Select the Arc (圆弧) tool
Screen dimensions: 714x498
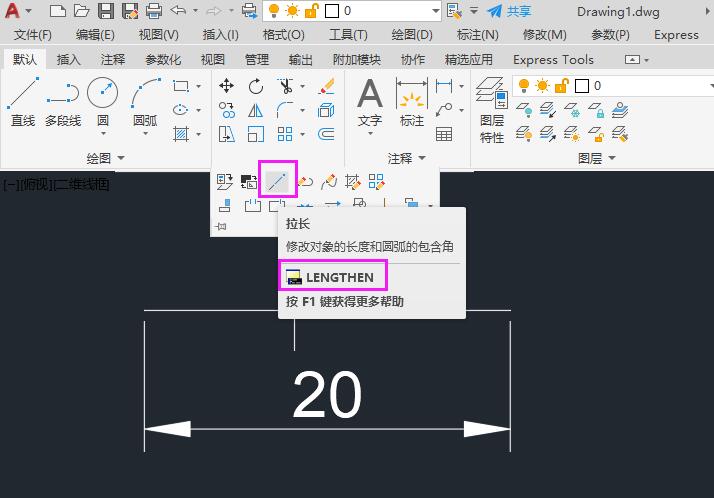click(146, 101)
